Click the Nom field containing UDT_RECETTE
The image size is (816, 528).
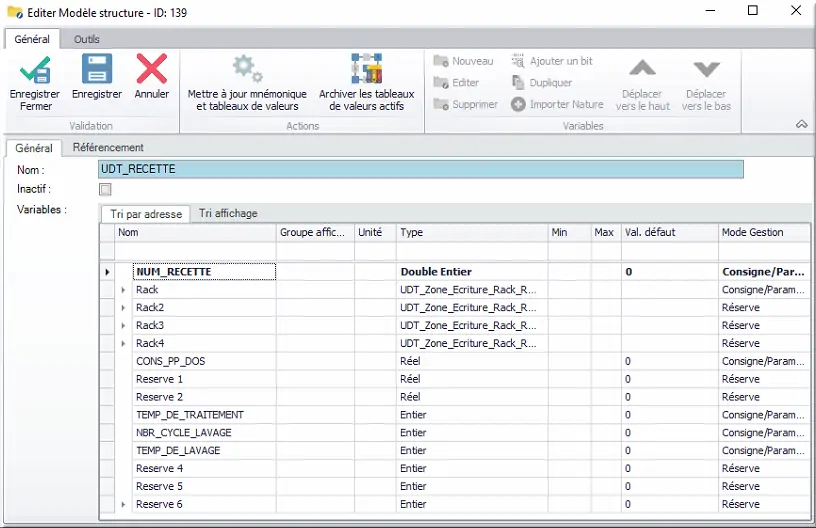[x=420, y=169]
